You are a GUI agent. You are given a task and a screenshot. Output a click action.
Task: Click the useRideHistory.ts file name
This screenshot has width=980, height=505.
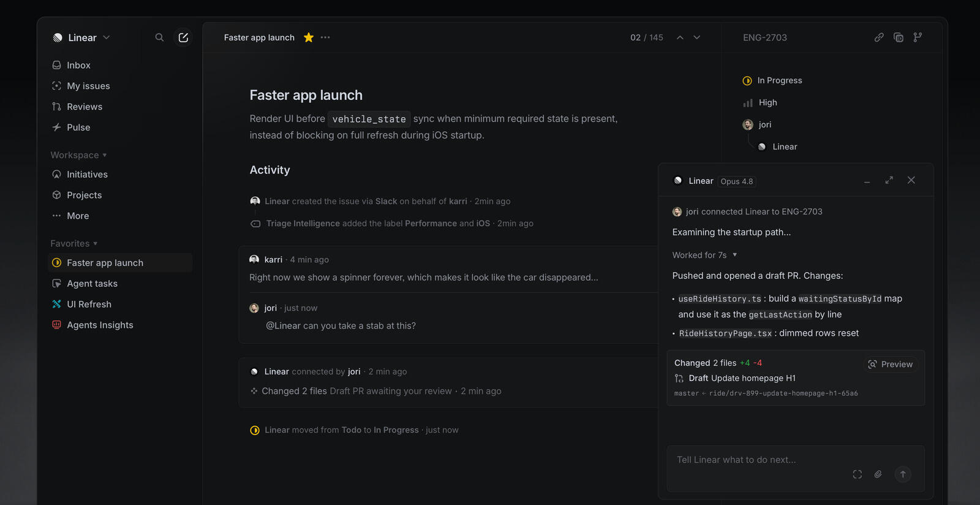click(x=720, y=298)
